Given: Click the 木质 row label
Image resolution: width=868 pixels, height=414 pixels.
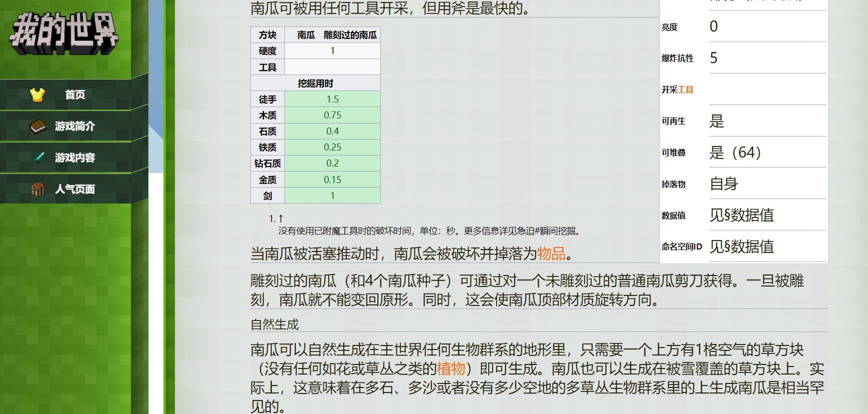Looking at the screenshot, I should tap(267, 115).
